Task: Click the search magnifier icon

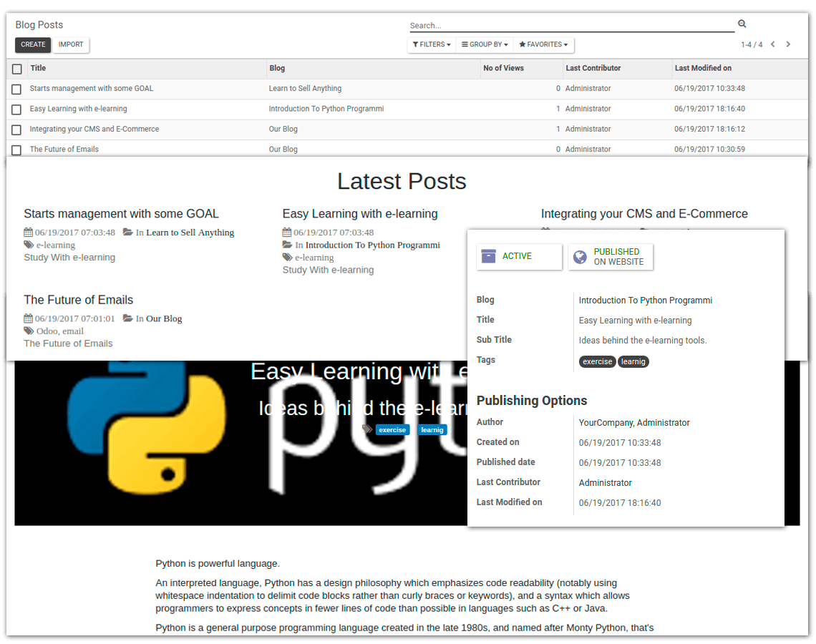Action: pos(742,24)
